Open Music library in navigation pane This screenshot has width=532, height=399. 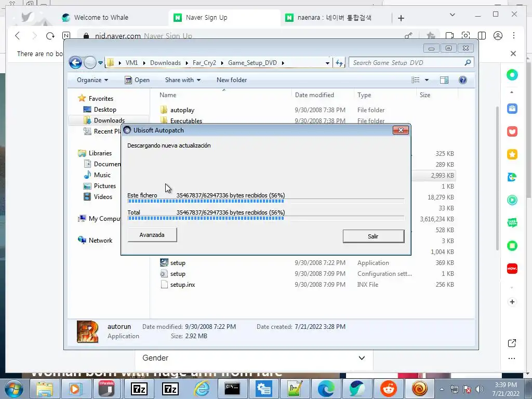tap(102, 175)
